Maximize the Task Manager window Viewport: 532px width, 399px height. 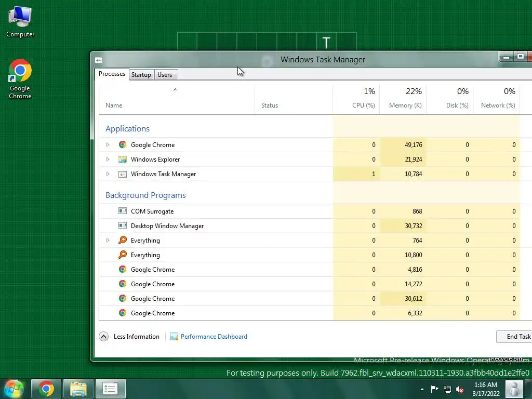click(521, 57)
